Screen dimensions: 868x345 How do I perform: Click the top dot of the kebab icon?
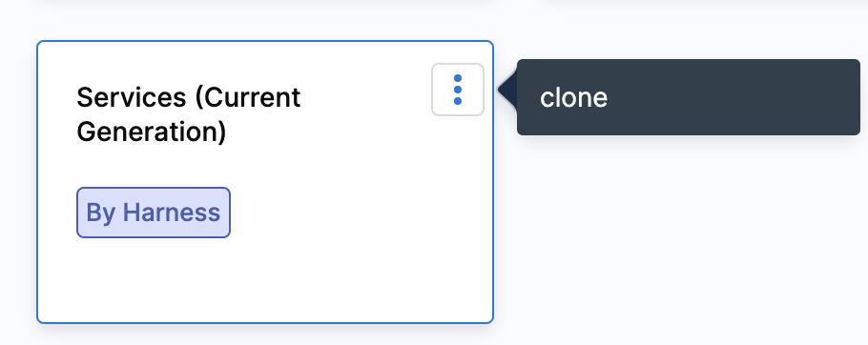click(x=457, y=78)
